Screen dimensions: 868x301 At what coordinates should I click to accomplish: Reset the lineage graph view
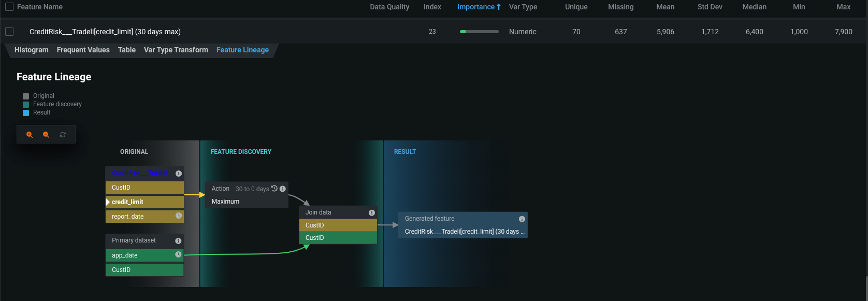(x=63, y=135)
